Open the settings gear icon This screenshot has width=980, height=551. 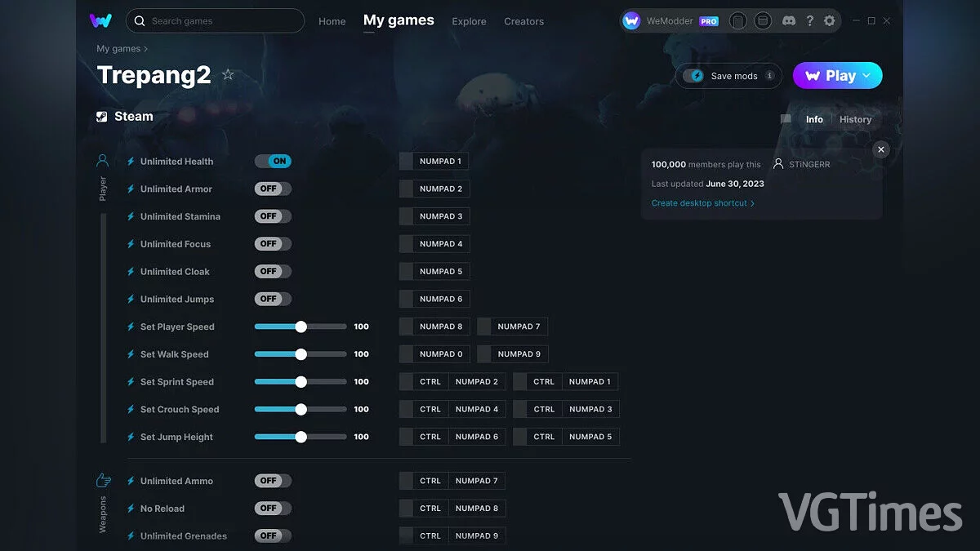[830, 21]
